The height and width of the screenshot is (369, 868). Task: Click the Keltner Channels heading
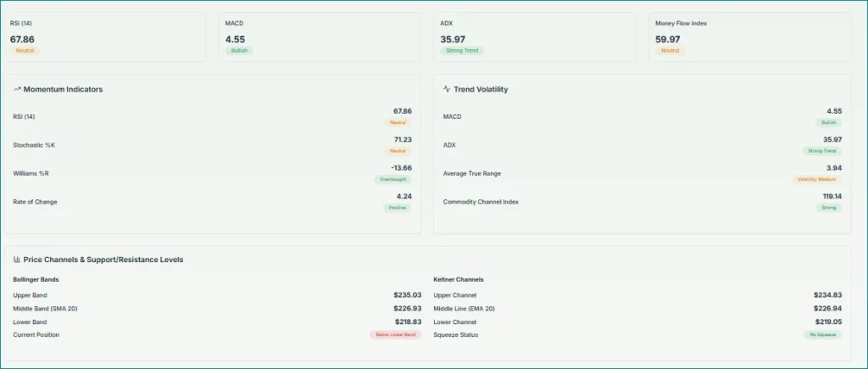459,279
